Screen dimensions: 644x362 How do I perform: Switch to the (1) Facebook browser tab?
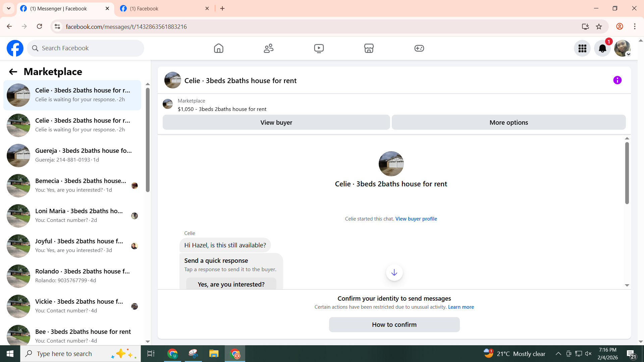[x=164, y=8]
